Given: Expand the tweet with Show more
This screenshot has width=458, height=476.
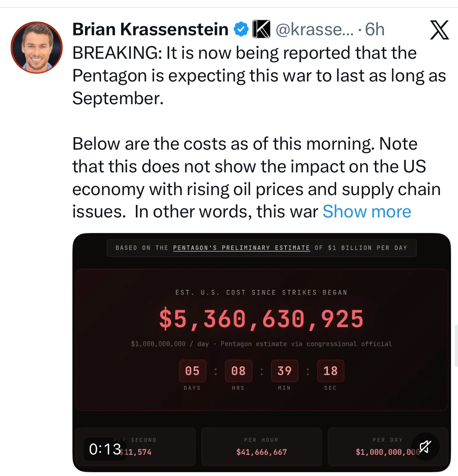Looking at the screenshot, I should [x=367, y=212].
